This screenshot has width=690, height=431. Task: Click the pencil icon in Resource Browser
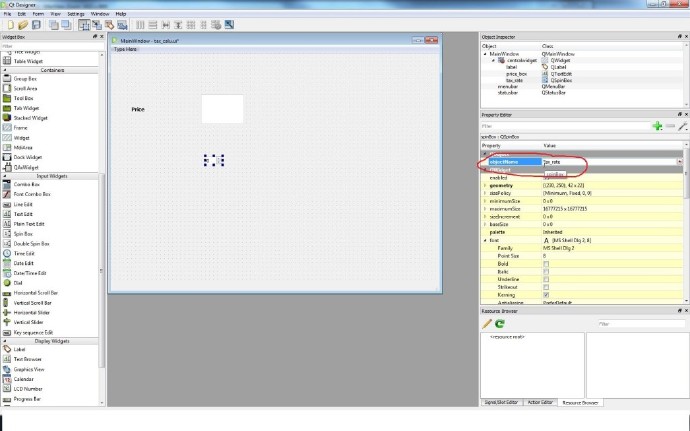pos(487,324)
